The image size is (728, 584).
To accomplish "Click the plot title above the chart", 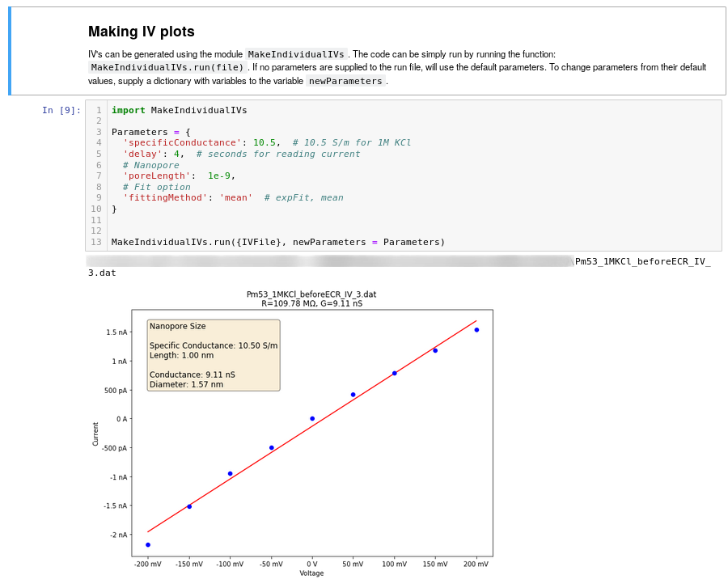I will (311, 299).
